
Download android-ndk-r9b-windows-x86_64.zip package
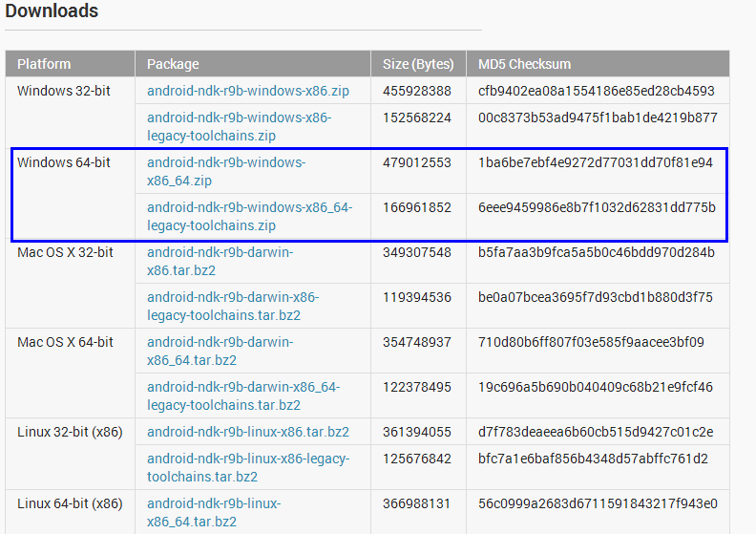(x=226, y=171)
